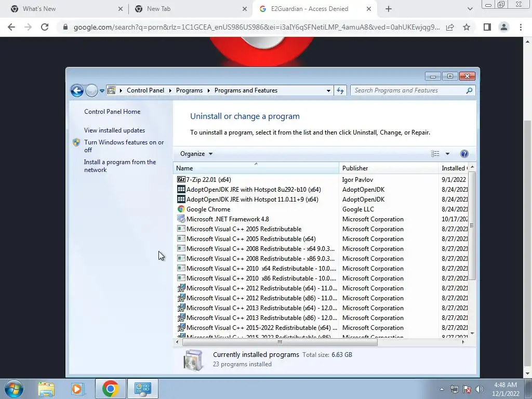
Task: Launch Windows Media Player from taskbar
Action: click(77, 389)
